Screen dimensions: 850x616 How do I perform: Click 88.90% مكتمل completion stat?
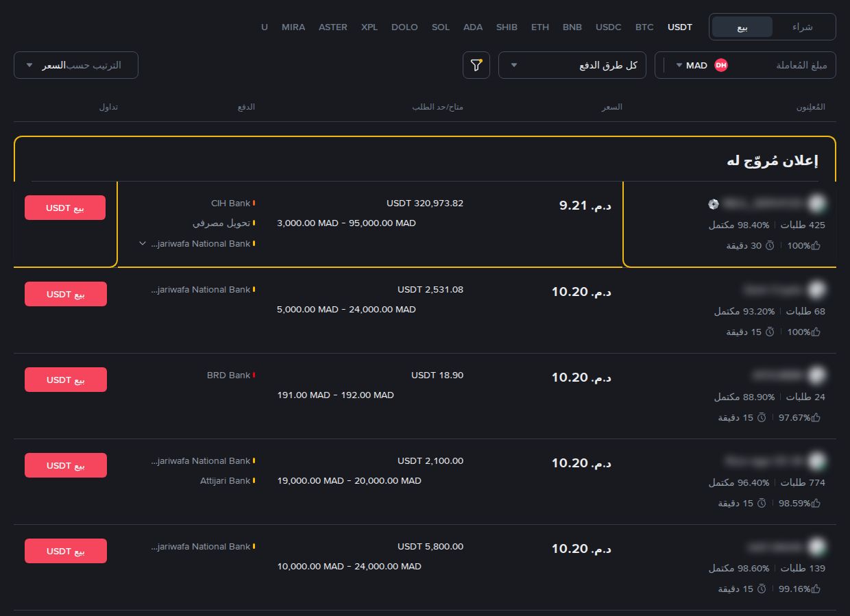pos(744,397)
